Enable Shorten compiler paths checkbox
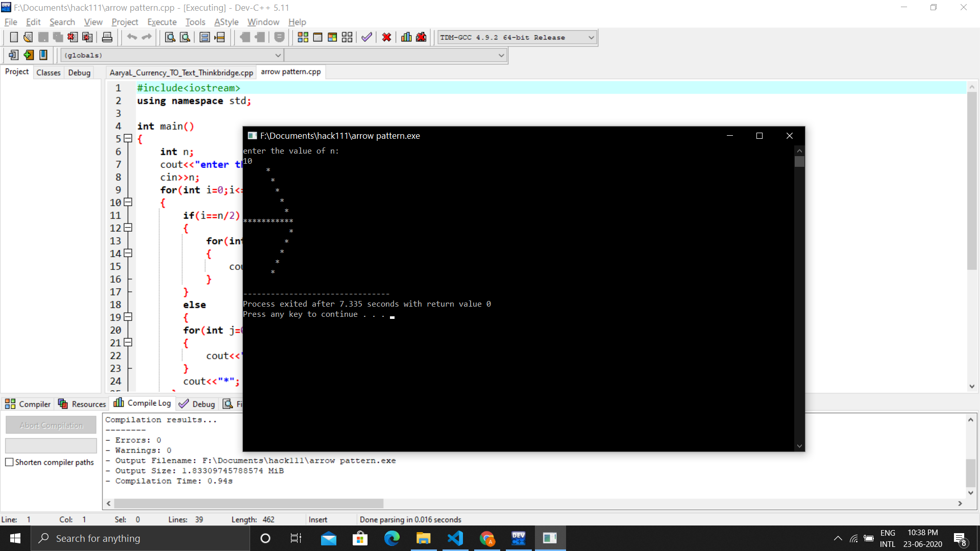The height and width of the screenshot is (551, 980). pyautogui.click(x=9, y=462)
